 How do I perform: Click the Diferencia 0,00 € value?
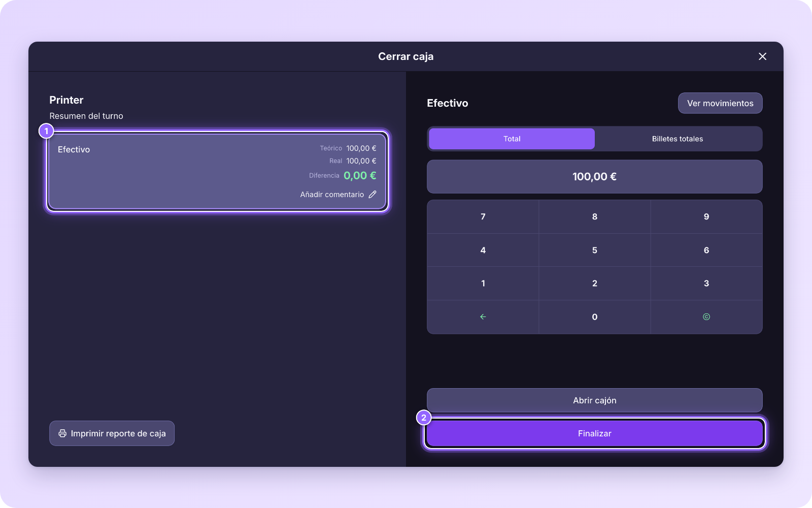360,176
